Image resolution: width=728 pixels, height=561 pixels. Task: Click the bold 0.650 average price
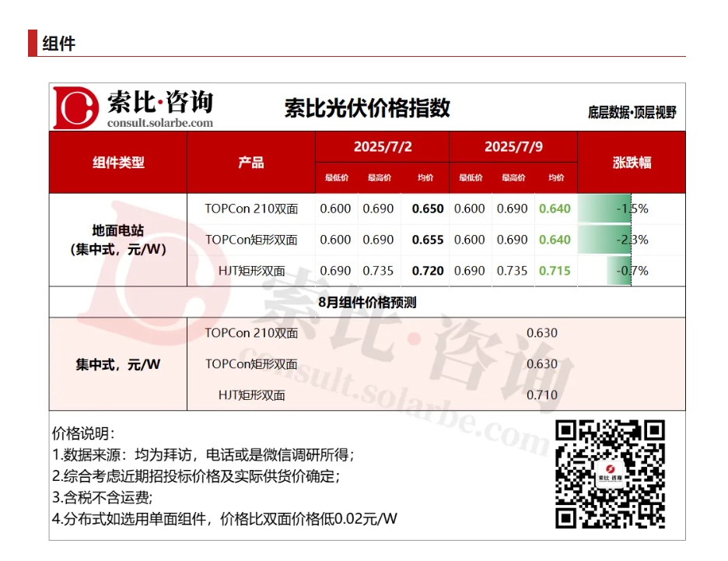[x=428, y=209]
